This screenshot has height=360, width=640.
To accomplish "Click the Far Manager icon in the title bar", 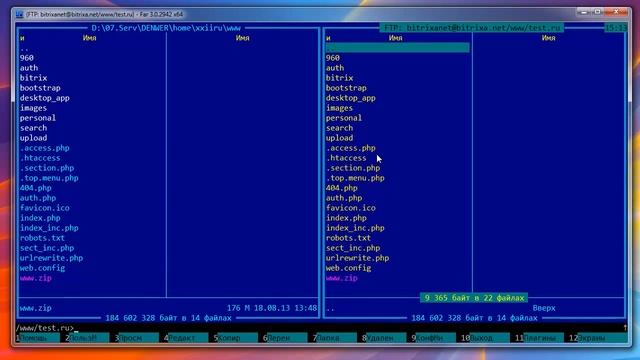I will pyautogui.click(x=19, y=14).
